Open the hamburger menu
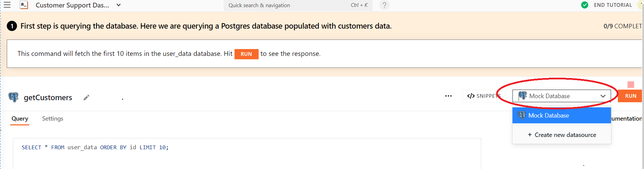 pyautogui.click(x=7, y=5)
